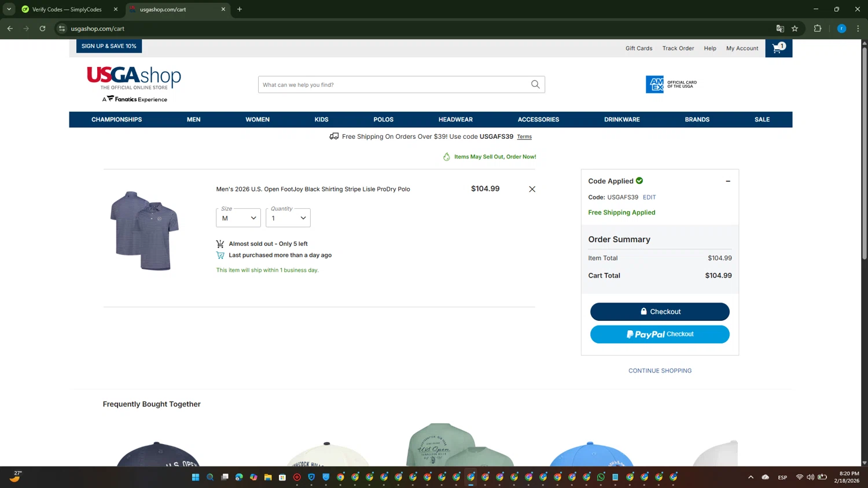Open the Kids menu
The height and width of the screenshot is (488, 868).
pos(321,120)
